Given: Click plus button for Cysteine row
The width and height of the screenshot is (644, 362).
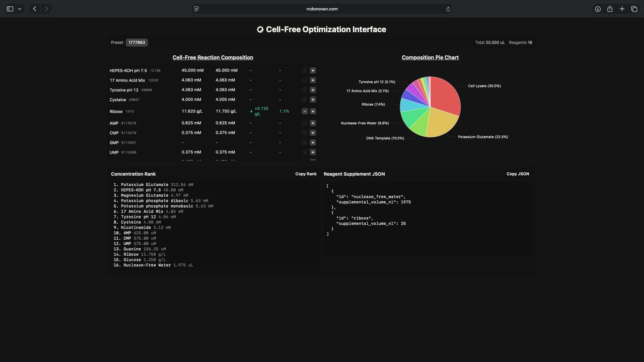Looking at the screenshot, I should coord(313,100).
